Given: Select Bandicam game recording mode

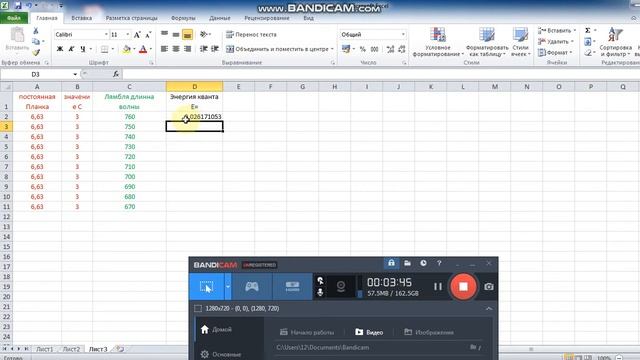Looking at the screenshot, I should [252, 287].
